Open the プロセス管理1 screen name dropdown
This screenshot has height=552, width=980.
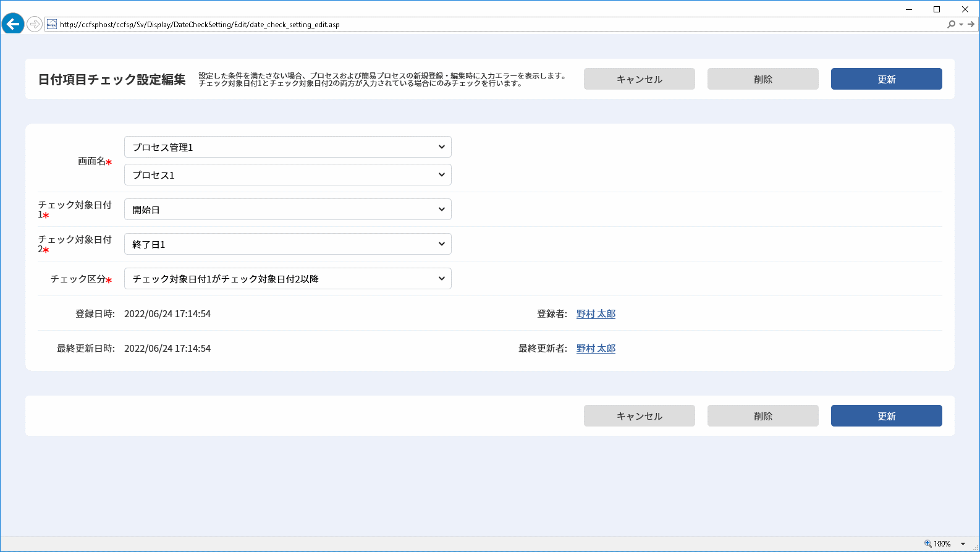point(288,147)
